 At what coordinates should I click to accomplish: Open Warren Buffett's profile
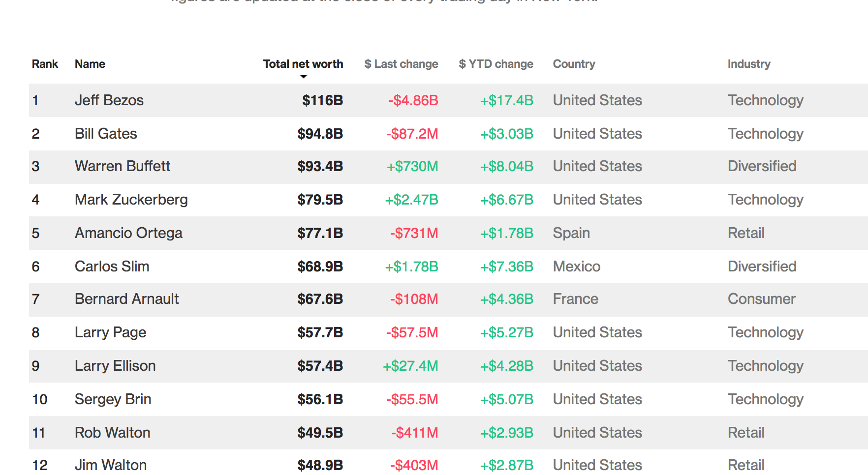click(x=123, y=166)
